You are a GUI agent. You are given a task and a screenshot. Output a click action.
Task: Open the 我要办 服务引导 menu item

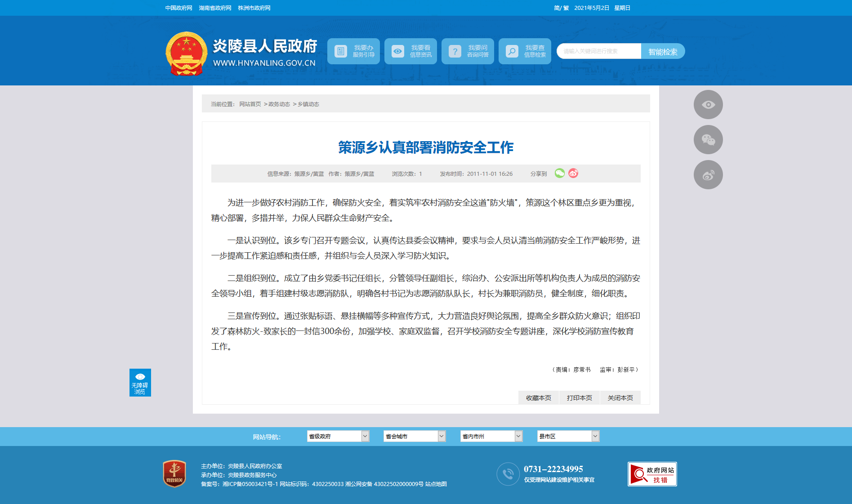[353, 51]
